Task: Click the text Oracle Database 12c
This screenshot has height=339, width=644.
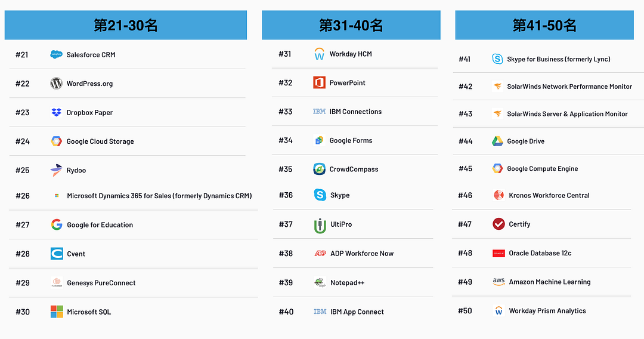Action: 540,253
